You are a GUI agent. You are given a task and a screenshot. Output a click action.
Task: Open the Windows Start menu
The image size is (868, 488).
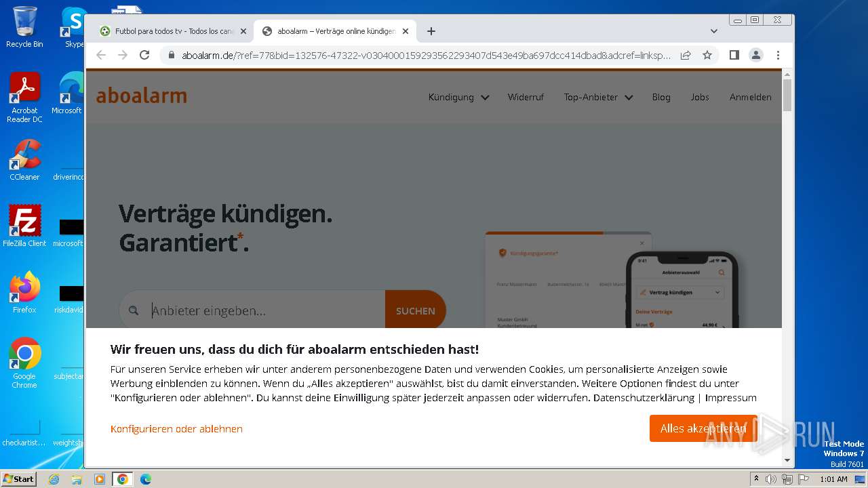coord(18,479)
